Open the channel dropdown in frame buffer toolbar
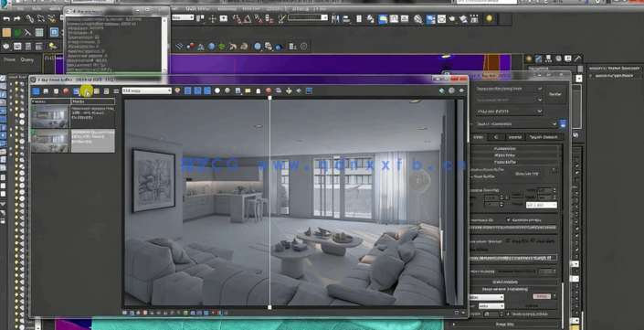Screen dimensions: 644x330 tap(147, 90)
